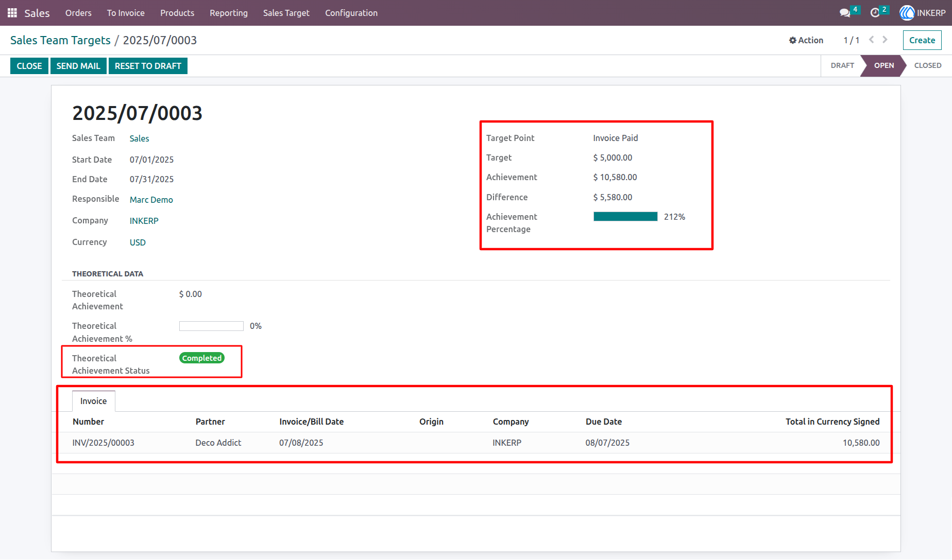Open the To Invoice menu
Image resolution: width=952 pixels, height=560 pixels.
coord(126,13)
